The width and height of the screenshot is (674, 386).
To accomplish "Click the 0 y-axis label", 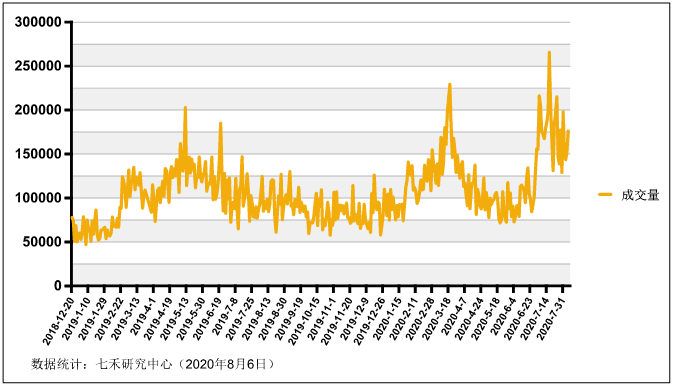I will 58,285.
